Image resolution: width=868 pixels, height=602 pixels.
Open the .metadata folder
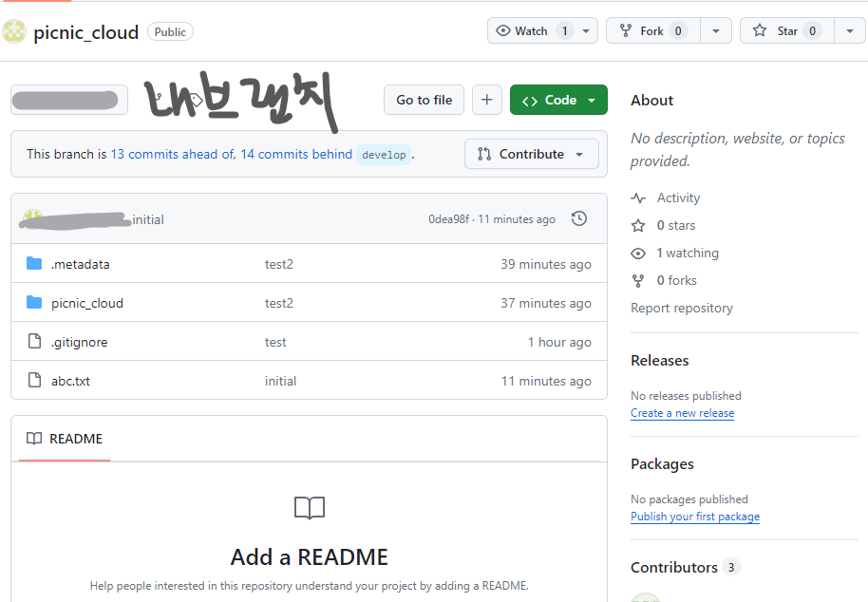click(81, 265)
